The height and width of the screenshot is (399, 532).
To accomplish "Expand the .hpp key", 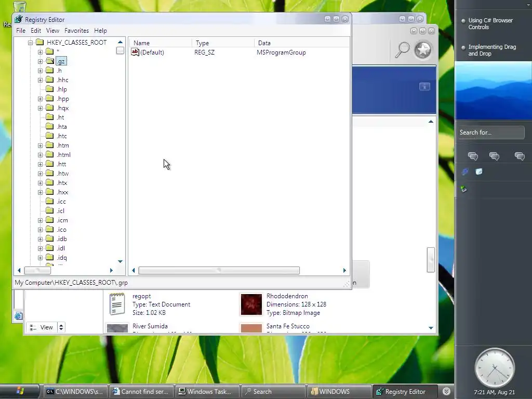I will (40, 99).
